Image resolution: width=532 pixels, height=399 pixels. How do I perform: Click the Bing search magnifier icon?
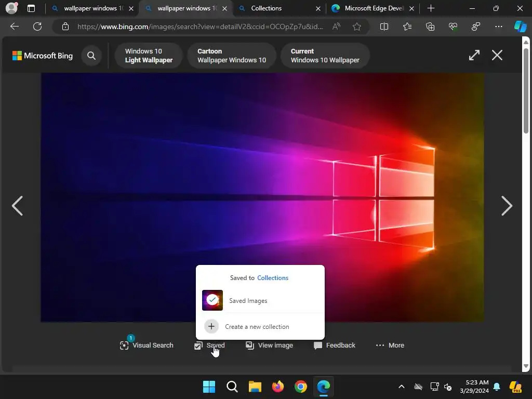[x=91, y=55]
